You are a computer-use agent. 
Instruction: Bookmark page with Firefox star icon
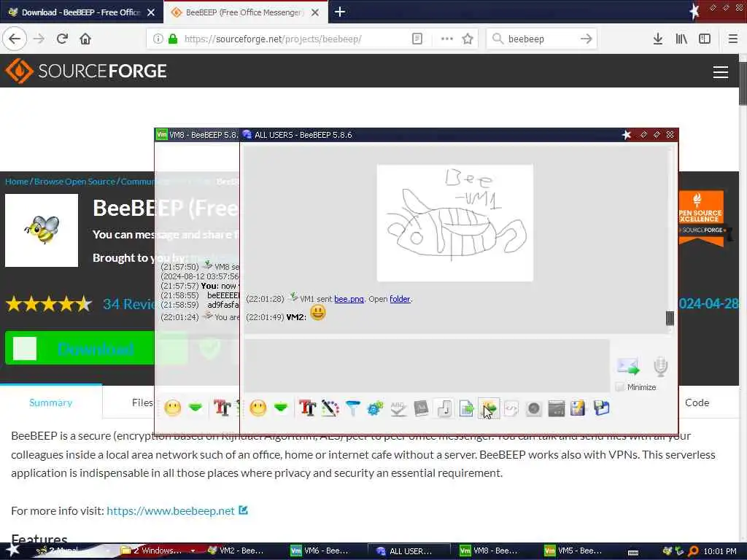pyautogui.click(x=468, y=39)
